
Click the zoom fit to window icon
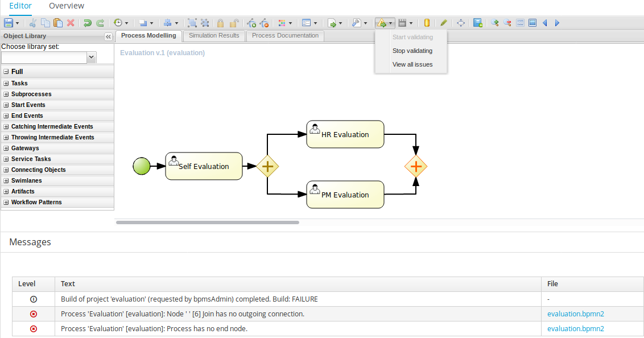click(532, 23)
